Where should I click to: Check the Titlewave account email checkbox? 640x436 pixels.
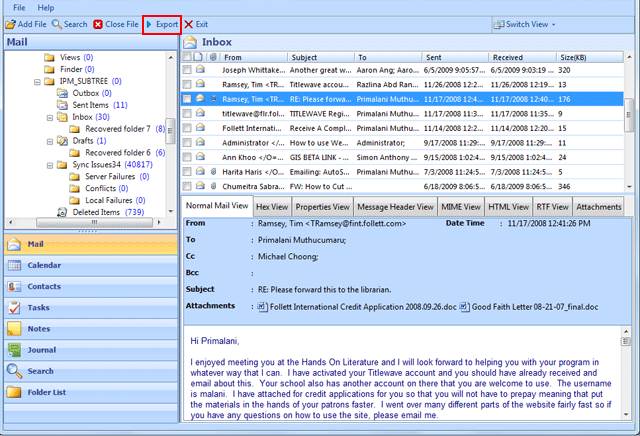(187, 85)
